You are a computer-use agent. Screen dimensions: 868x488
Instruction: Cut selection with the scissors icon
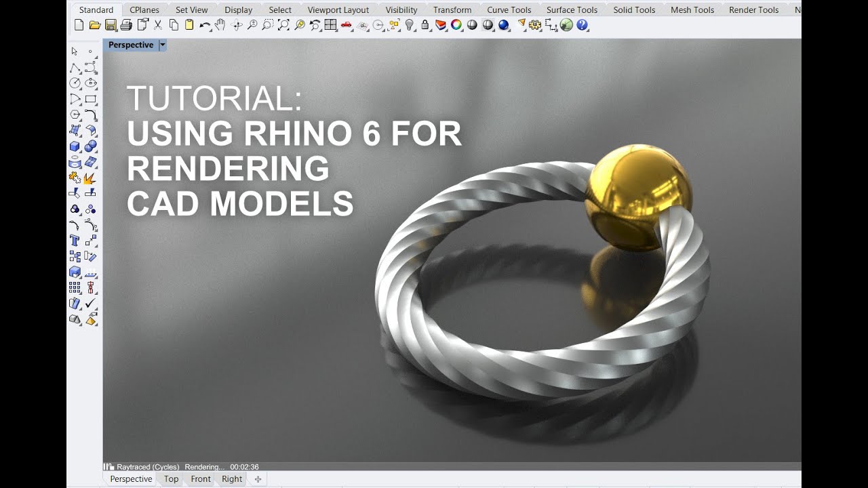coord(158,25)
